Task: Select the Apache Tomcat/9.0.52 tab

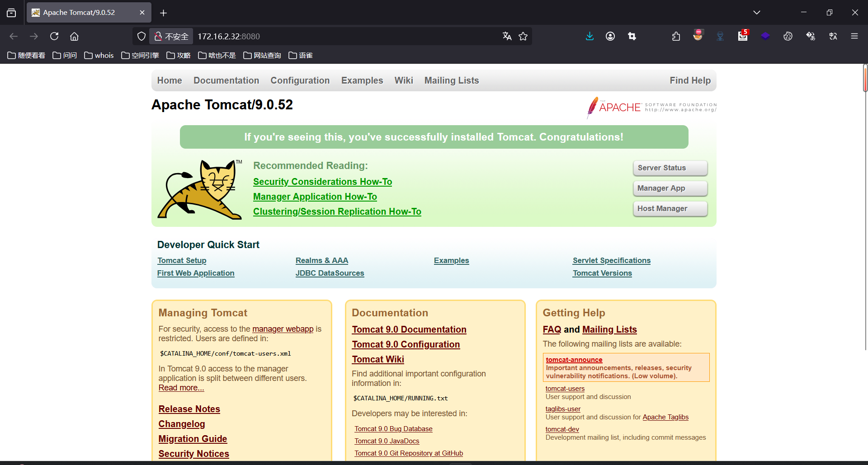Action: (89, 13)
